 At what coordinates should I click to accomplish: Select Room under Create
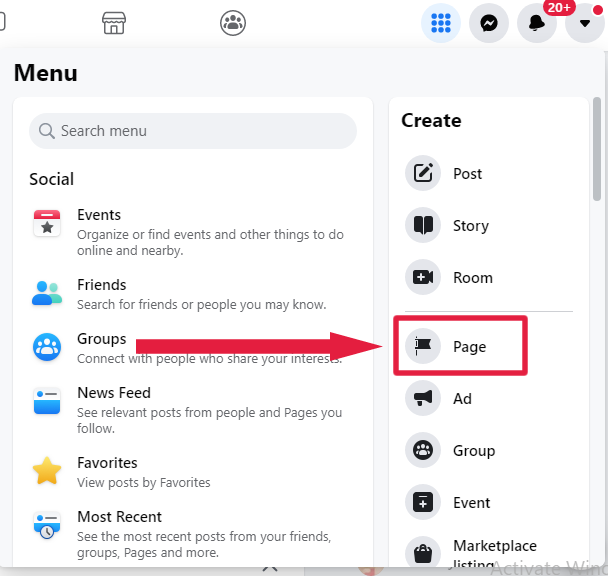click(x=473, y=278)
